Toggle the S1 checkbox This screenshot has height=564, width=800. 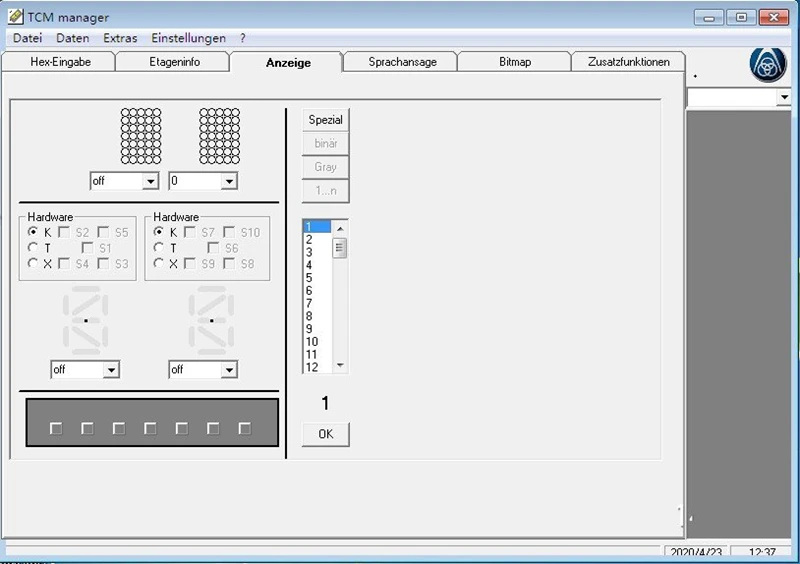[88, 248]
